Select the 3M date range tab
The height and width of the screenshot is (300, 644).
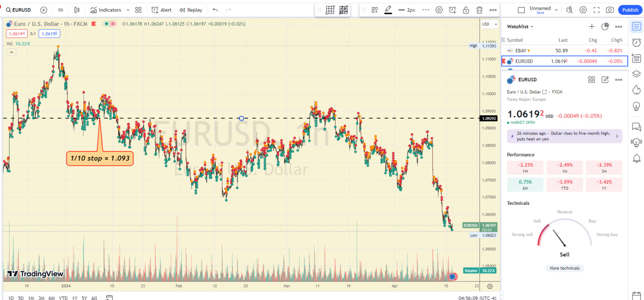(41, 298)
